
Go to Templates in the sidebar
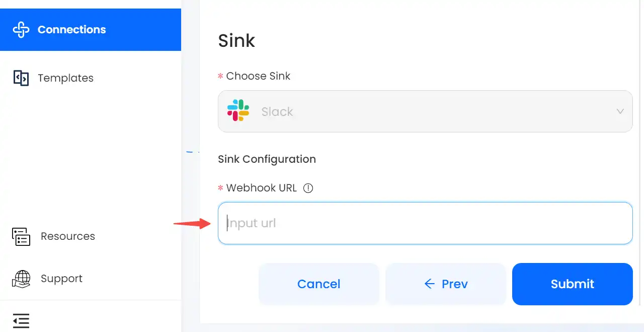pyautogui.click(x=65, y=78)
